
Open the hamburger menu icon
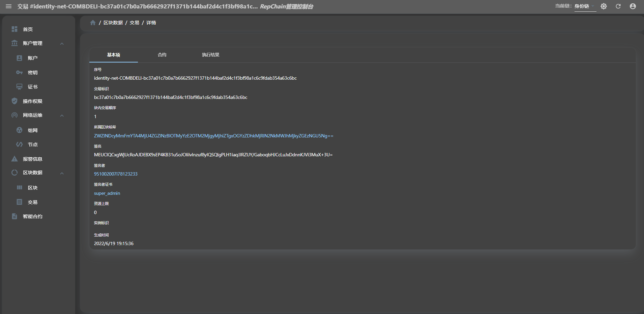(x=9, y=6)
